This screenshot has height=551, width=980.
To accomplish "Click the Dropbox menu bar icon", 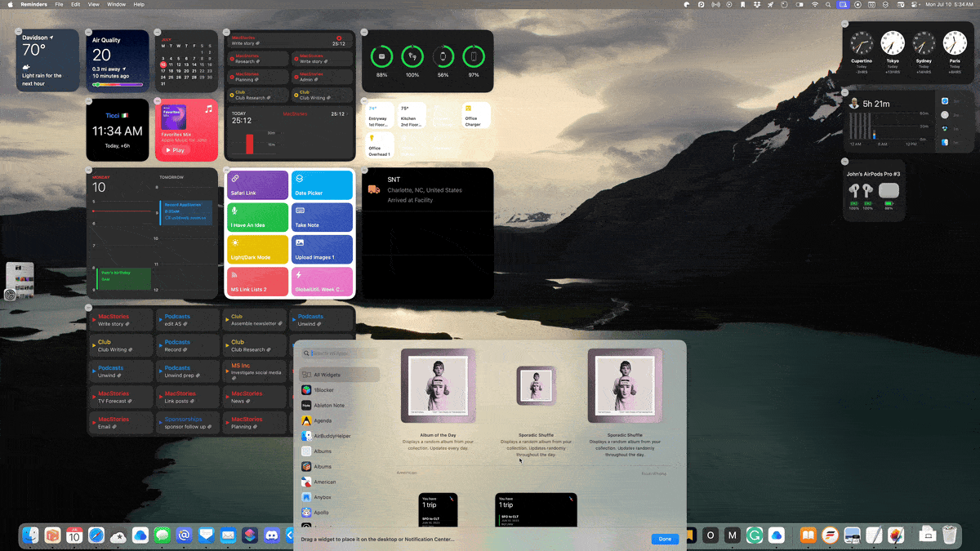I will tap(755, 5).
